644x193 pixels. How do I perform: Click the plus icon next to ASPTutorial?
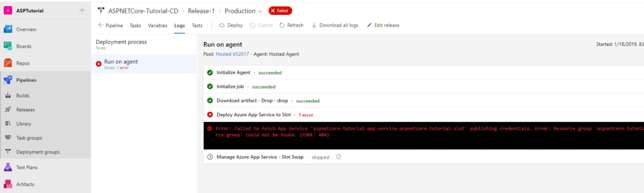82,10
